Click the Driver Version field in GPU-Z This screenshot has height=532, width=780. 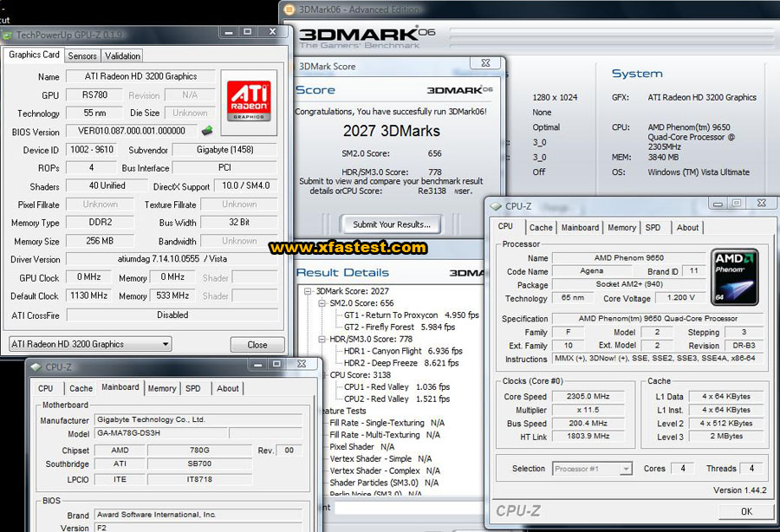[x=172, y=259]
